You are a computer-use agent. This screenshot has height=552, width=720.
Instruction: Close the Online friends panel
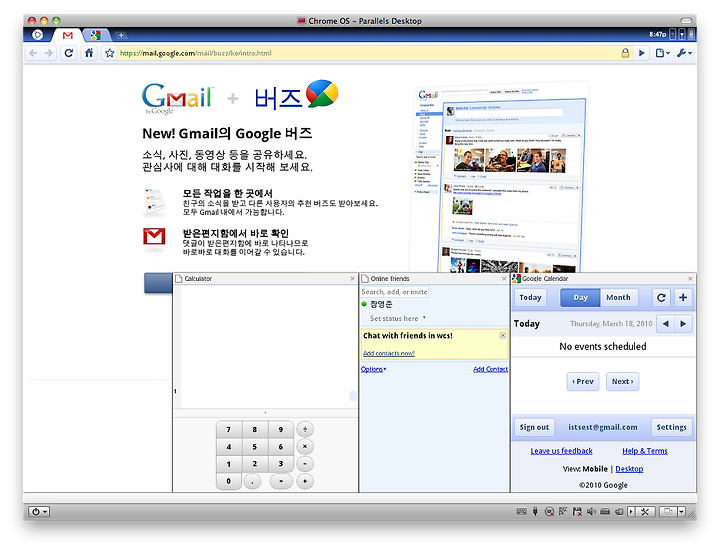pos(504,279)
